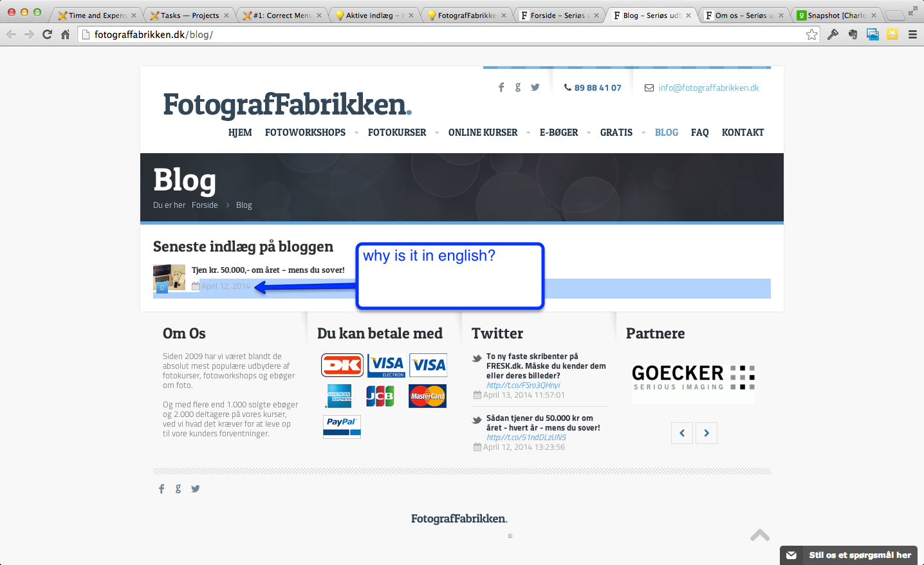Image resolution: width=924 pixels, height=565 pixels.
Task: Reload the page
Action: [47, 35]
